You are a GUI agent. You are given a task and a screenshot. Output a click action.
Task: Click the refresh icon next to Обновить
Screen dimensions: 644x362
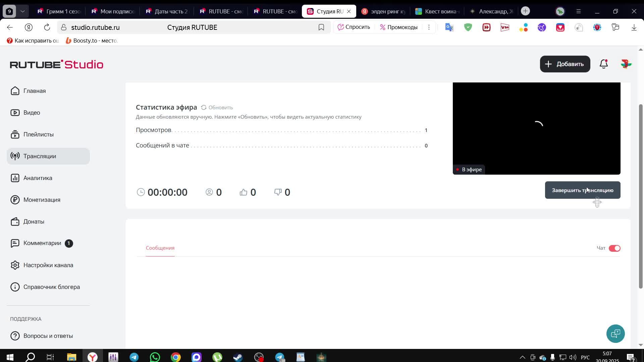click(x=204, y=108)
